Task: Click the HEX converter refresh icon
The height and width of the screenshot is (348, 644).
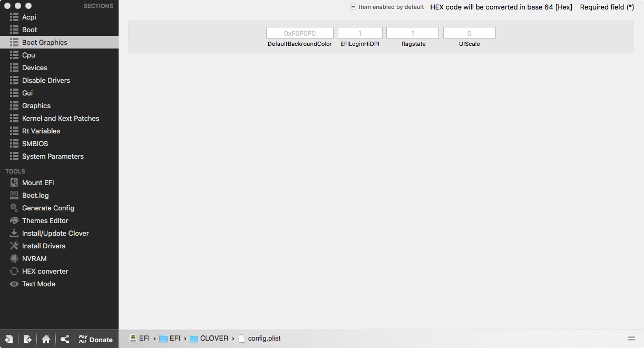Action: click(x=14, y=271)
